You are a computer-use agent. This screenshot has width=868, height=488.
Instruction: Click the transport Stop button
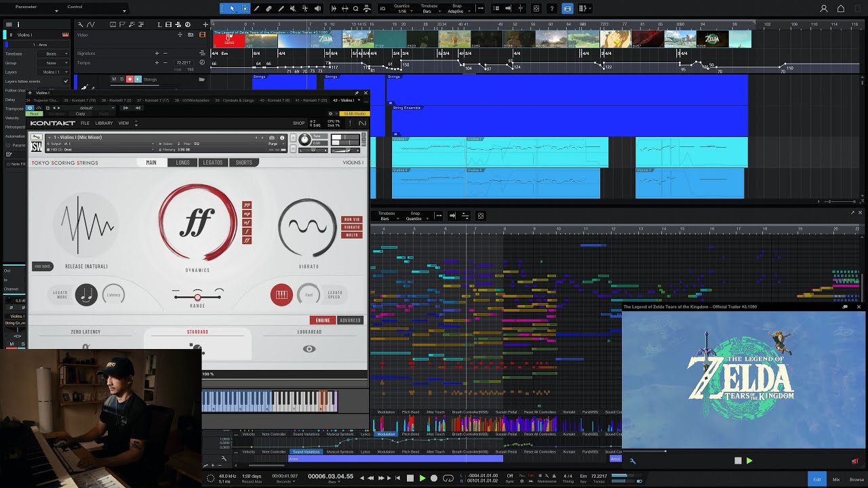click(410, 478)
